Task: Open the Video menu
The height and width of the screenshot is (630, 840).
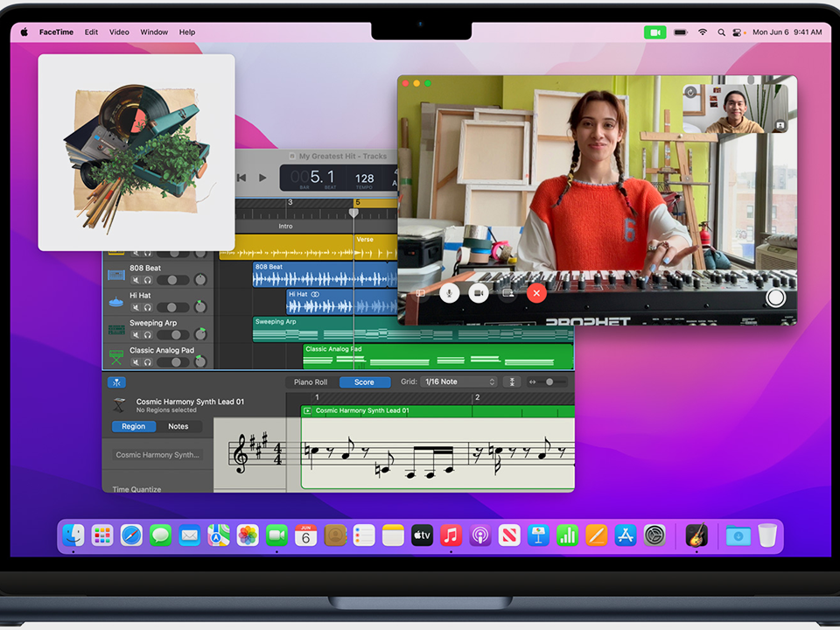Action: 119,32
